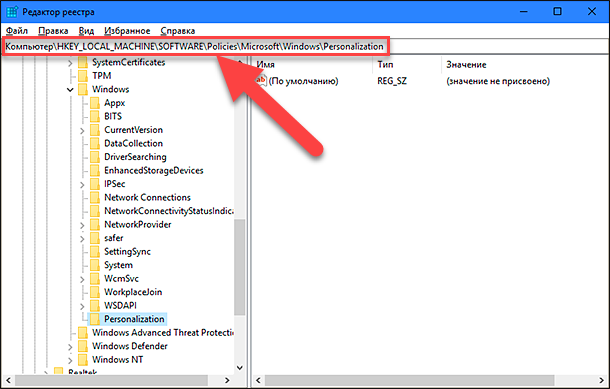
Task: Click the WSDAPI folder icon
Action: click(x=95, y=306)
